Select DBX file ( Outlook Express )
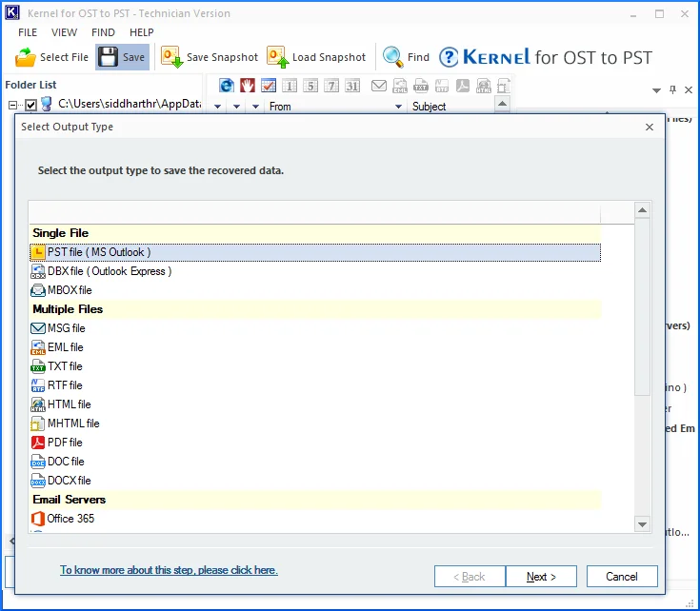The width and height of the screenshot is (700, 611). coord(315,271)
